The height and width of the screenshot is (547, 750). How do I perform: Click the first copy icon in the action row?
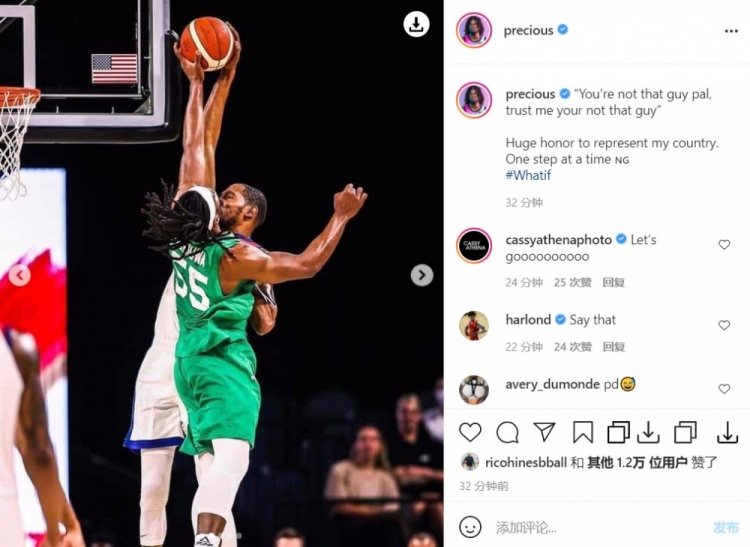[x=618, y=432]
